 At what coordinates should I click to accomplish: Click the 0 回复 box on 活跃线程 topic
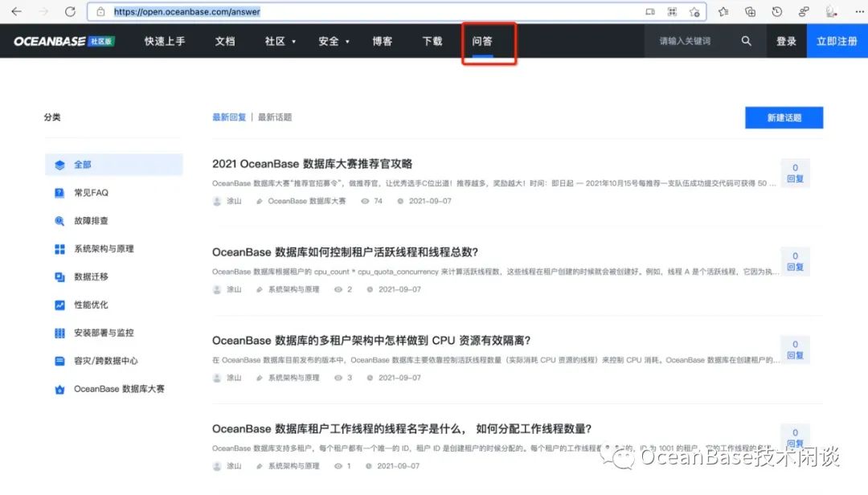[x=795, y=261]
